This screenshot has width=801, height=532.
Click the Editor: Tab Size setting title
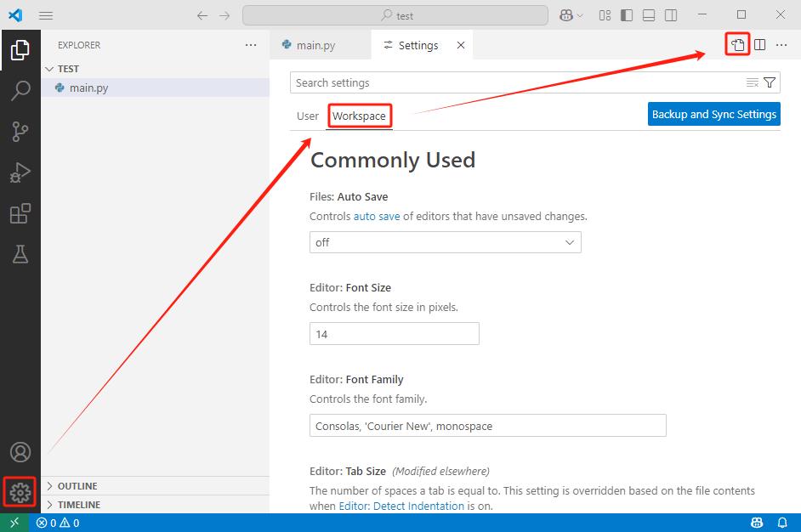point(348,472)
